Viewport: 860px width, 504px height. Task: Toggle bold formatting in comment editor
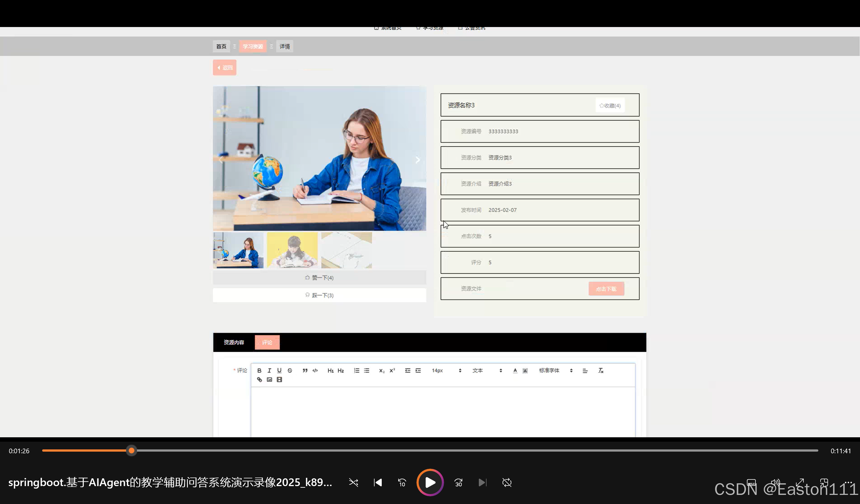tap(259, 370)
